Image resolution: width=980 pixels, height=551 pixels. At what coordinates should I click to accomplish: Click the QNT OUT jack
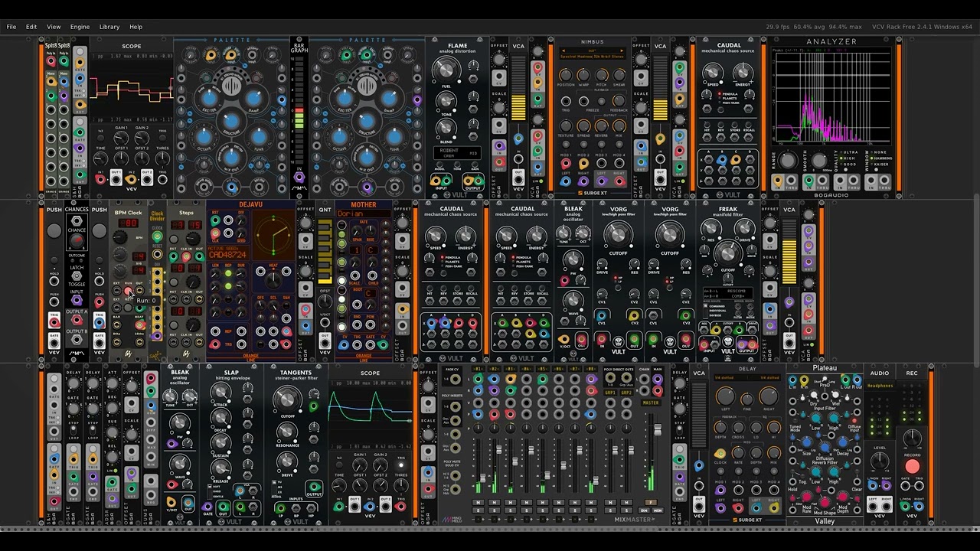pyautogui.click(x=325, y=343)
